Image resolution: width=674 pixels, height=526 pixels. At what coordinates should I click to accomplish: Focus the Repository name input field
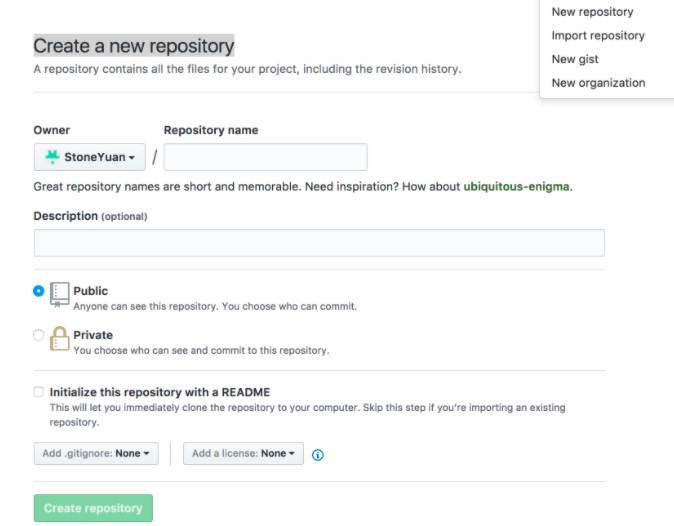coord(266,157)
